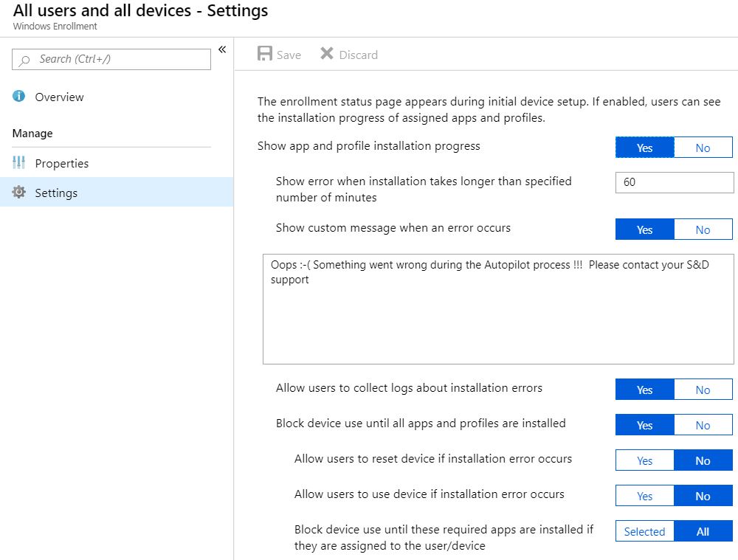Collapse the sidebar with the double chevron

(221, 49)
